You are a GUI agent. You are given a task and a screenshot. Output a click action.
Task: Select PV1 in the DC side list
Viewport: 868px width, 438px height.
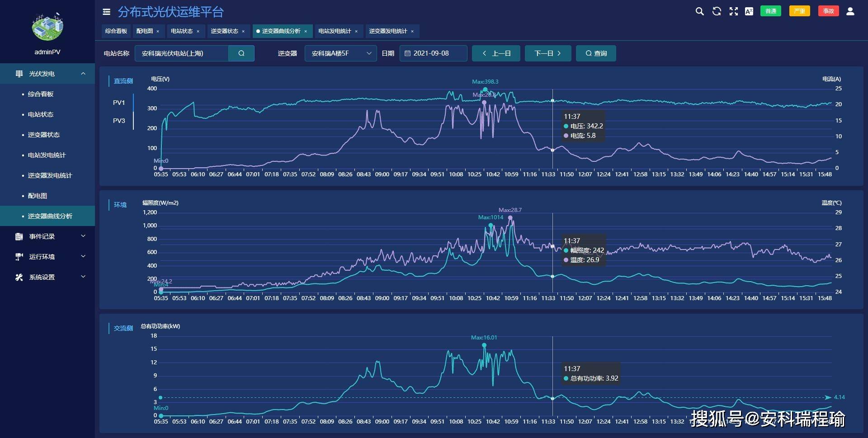[119, 103]
